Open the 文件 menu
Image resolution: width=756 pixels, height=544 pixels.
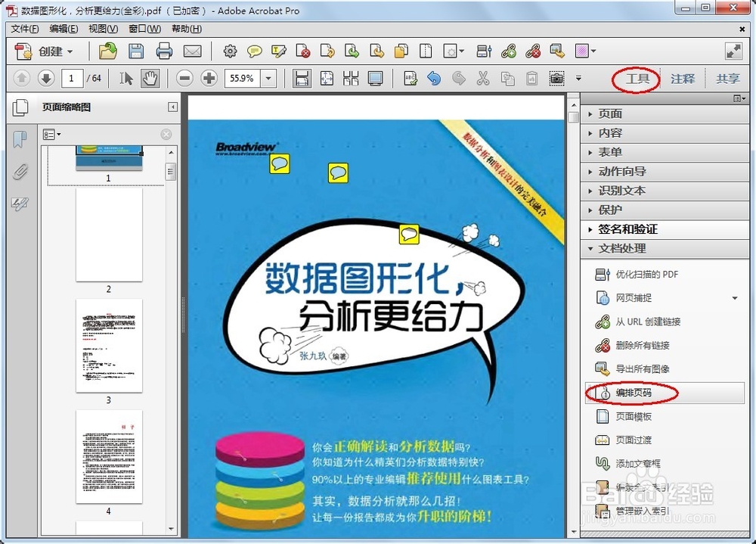click(x=25, y=29)
